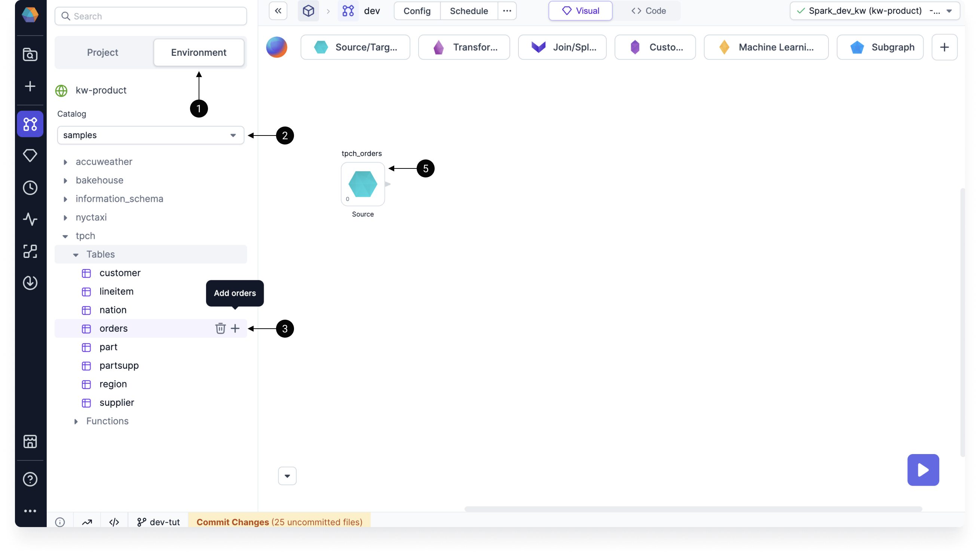Click the Run pipeline play button
The width and height of the screenshot is (980, 557).
tap(924, 469)
